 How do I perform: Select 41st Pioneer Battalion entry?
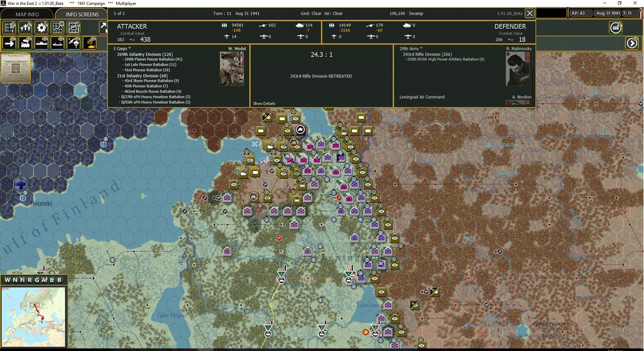pyautogui.click(x=147, y=70)
